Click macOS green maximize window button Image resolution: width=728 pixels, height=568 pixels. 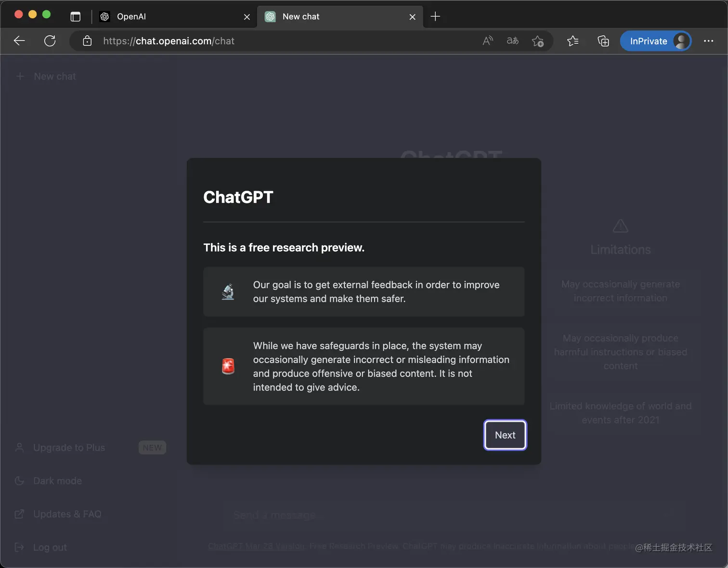click(46, 14)
